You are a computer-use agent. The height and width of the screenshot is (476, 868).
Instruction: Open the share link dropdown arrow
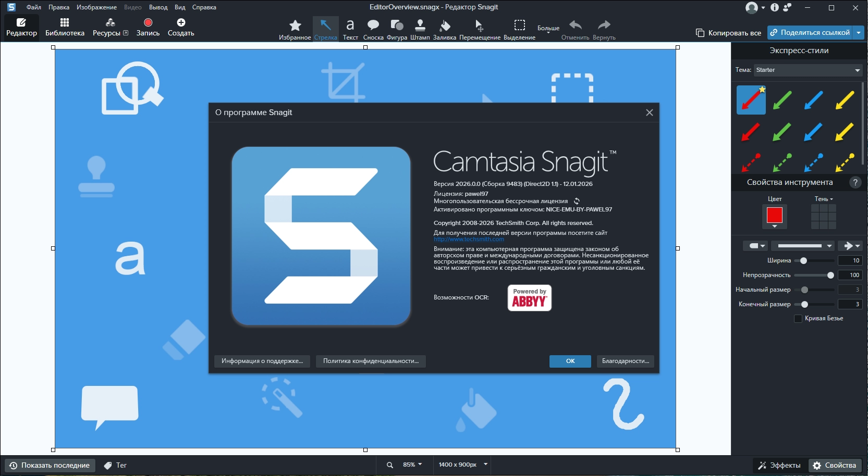coord(859,33)
